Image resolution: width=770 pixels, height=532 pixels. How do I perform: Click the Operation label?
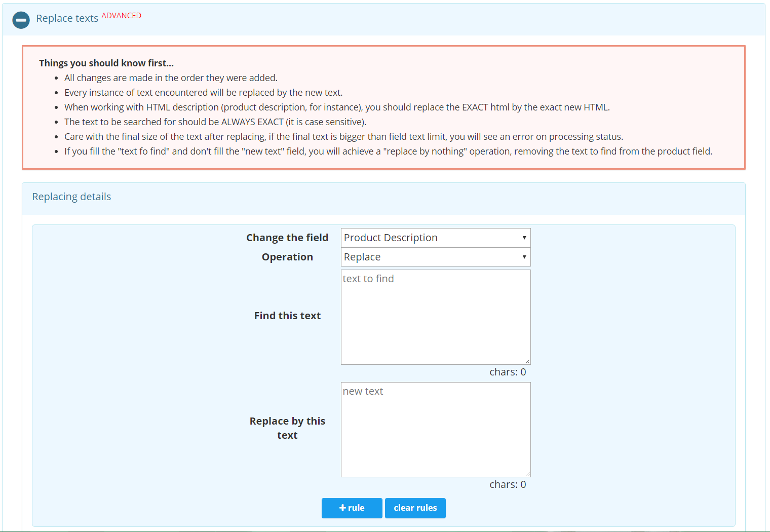coord(287,257)
